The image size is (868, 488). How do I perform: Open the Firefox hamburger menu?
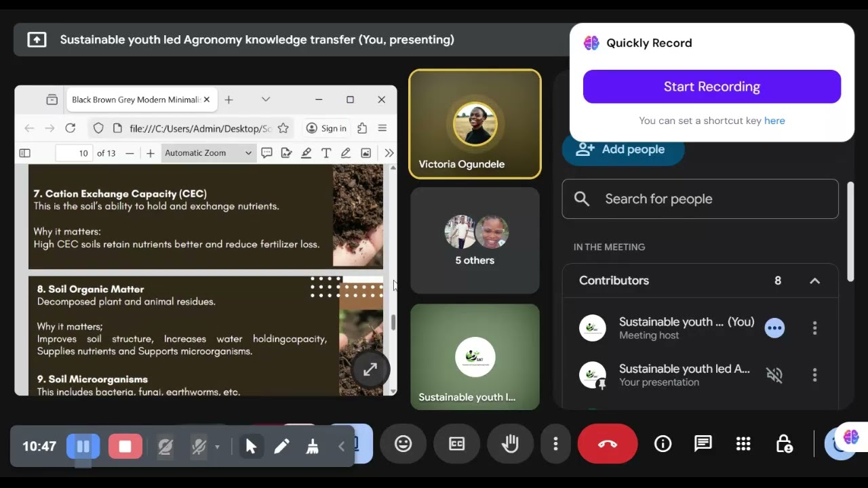(x=382, y=128)
